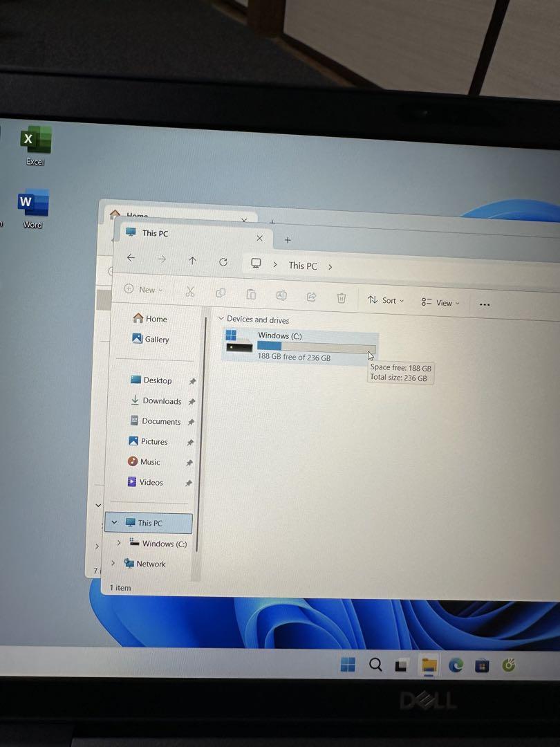This screenshot has width=560, height=747.
Task: Open the Sort dropdown
Action: pyautogui.click(x=386, y=300)
